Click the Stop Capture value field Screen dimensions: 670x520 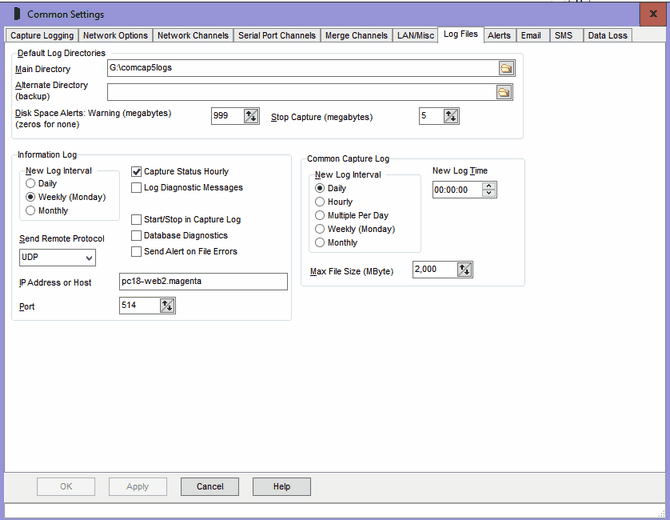coord(431,116)
